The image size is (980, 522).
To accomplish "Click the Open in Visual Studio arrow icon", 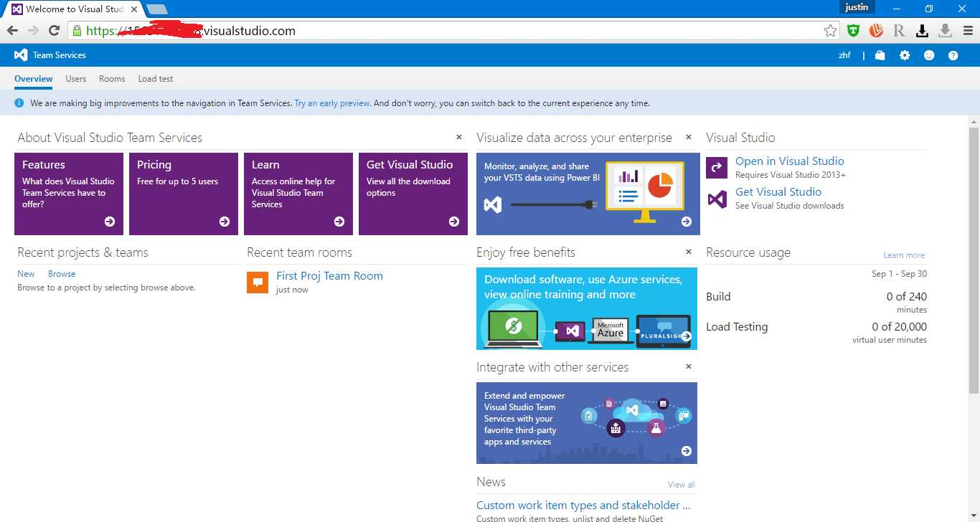I will pyautogui.click(x=717, y=168).
